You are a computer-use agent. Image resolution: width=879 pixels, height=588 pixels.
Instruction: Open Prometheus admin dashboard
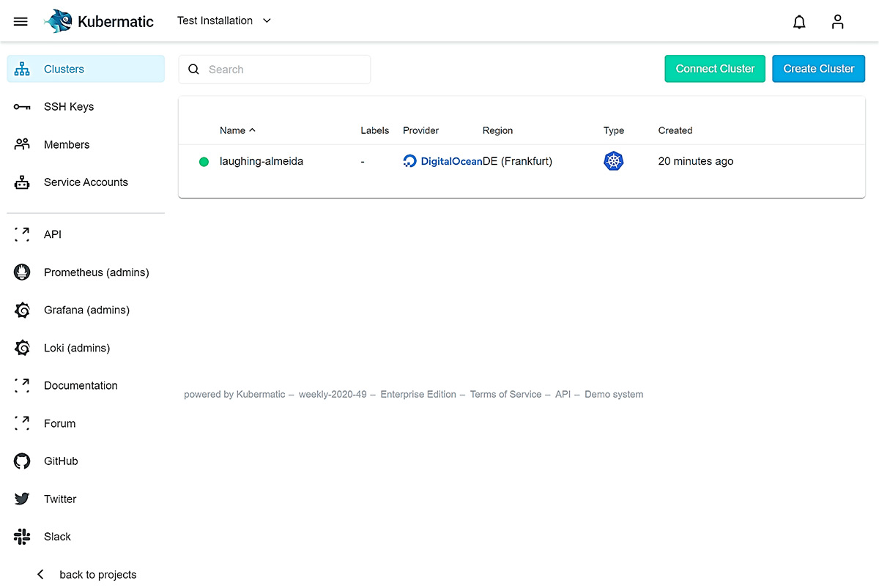pyautogui.click(x=97, y=272)
